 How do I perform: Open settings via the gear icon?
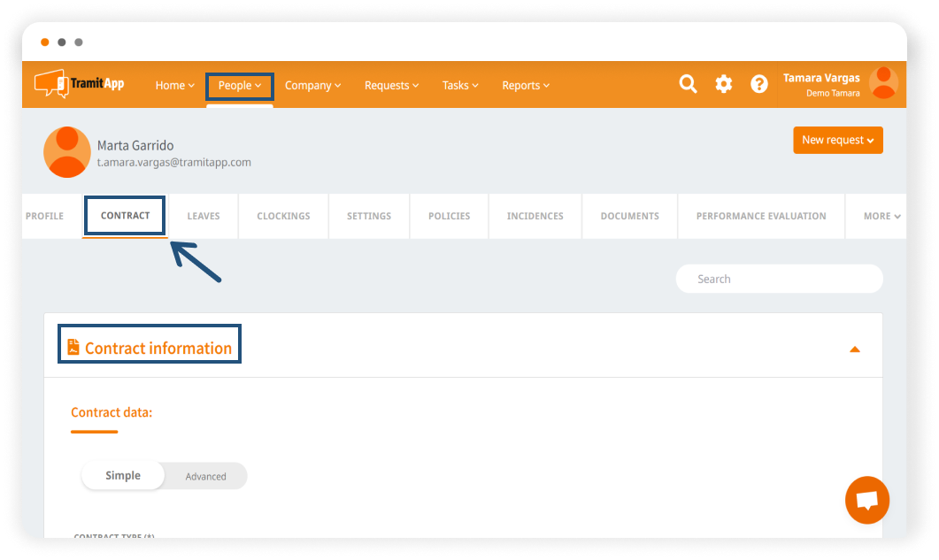pyautogui.click(x=724, y=84)
